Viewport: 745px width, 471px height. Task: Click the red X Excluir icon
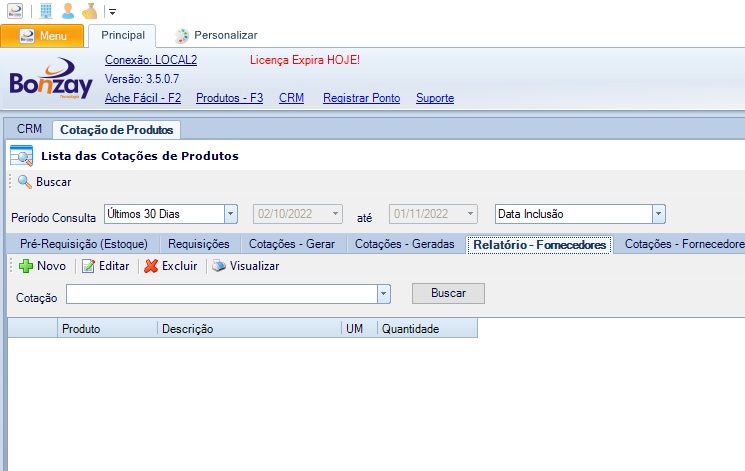point(151,266)
